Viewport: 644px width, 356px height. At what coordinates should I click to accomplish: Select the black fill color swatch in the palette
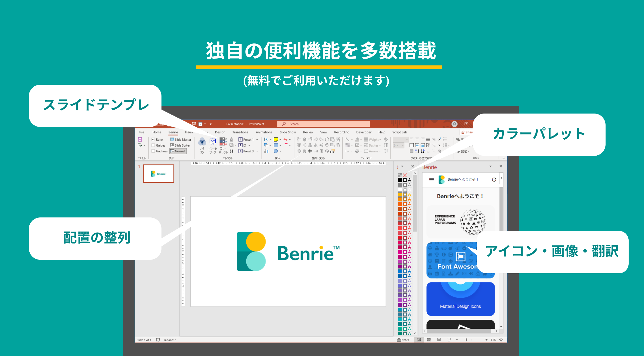pos(400,180)
